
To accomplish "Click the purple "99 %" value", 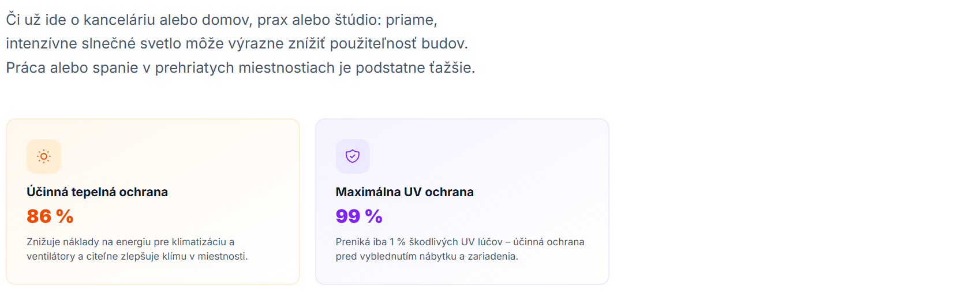I will (x=359, y=216).
